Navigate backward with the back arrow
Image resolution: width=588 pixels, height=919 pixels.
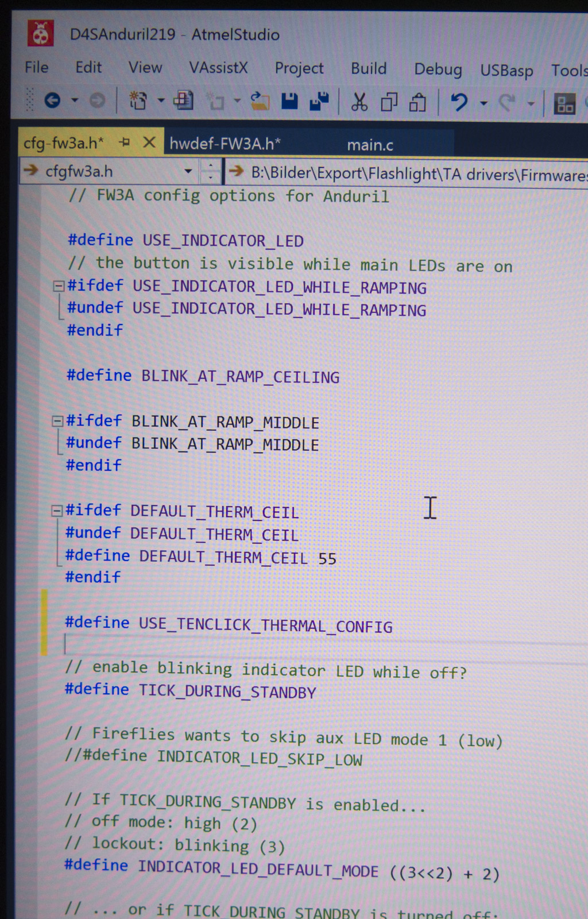tap(52, 101)
